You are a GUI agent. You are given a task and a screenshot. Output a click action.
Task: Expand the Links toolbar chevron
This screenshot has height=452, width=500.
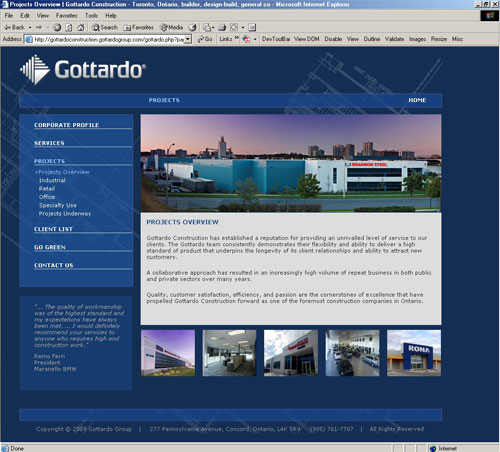(237, 38)
